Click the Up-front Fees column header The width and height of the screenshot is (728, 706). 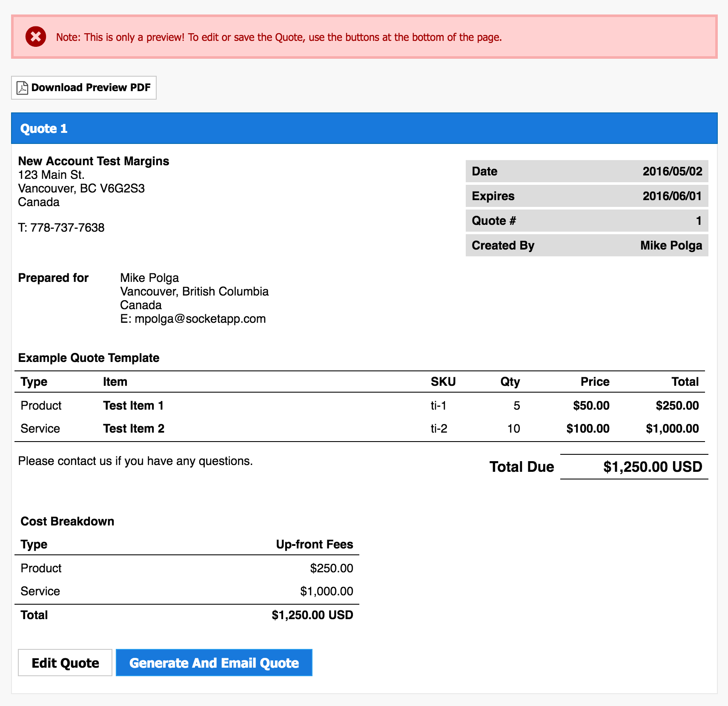click(314, 544)
